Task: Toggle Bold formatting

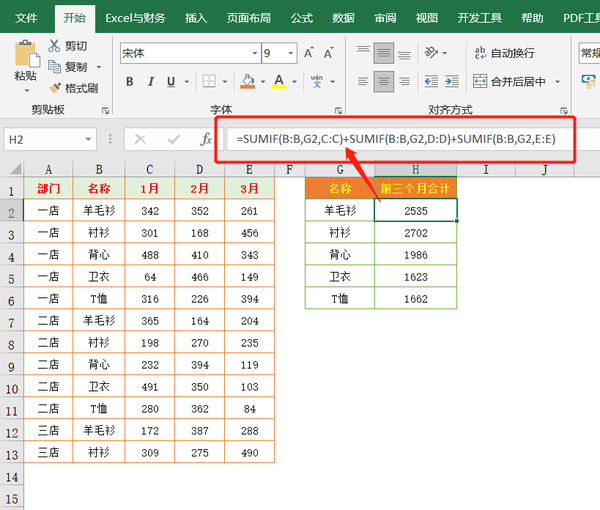Action: coord(129,82)
